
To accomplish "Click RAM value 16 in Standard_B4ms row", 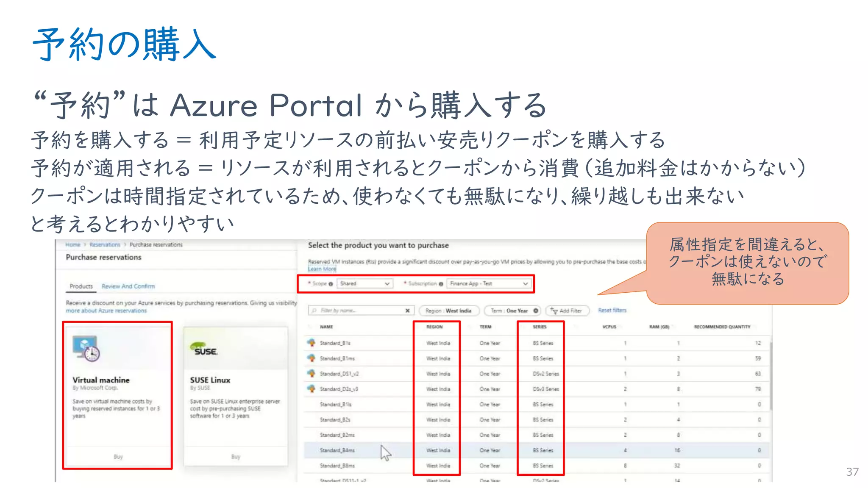I will 677,450.
